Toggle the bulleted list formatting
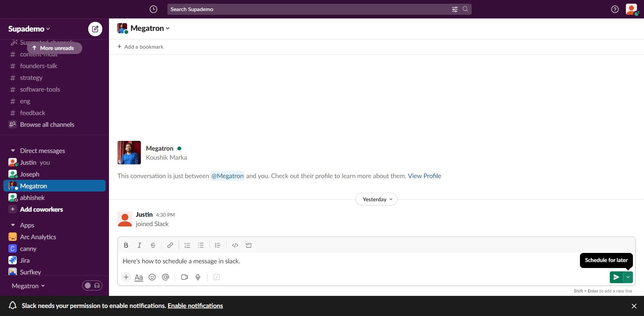This screenshot has width=644, height=316. (200, 245)
